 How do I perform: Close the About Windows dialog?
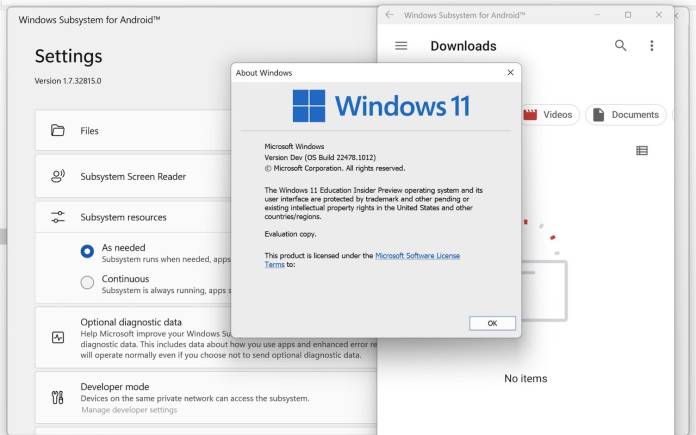(x=510, y=72)
